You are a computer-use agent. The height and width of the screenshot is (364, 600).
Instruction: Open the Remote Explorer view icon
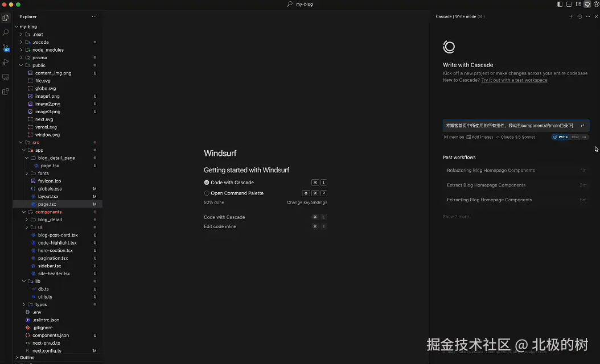point(6,77)
